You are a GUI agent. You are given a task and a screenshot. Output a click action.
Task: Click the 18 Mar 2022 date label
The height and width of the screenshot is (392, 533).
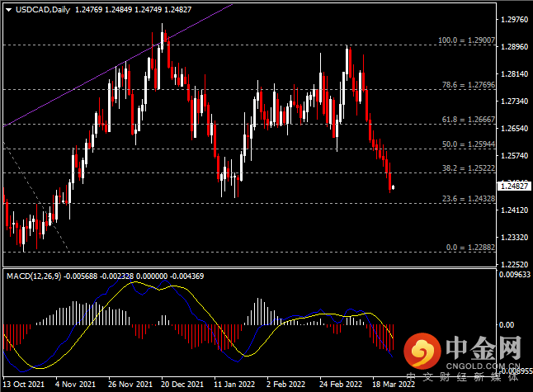[394, 385]
